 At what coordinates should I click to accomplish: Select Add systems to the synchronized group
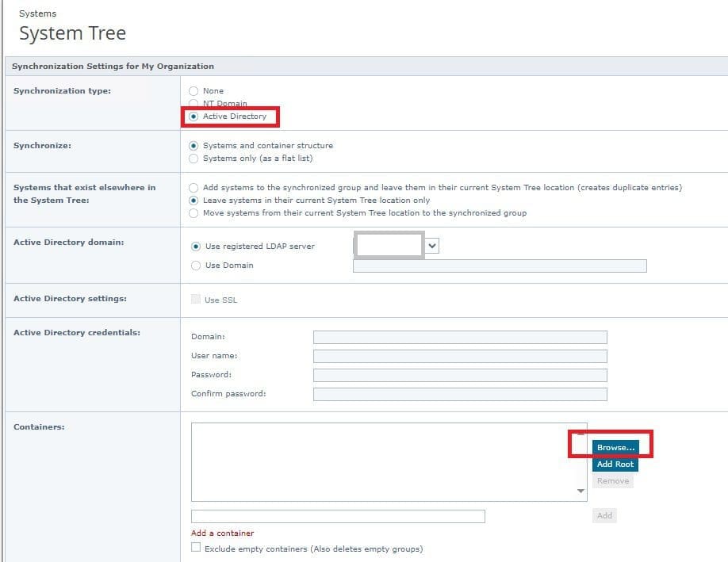point(193,188)
